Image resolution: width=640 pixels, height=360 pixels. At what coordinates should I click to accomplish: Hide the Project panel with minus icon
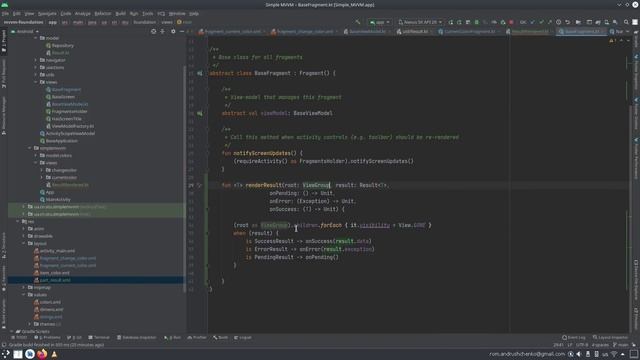pos(182,31)
